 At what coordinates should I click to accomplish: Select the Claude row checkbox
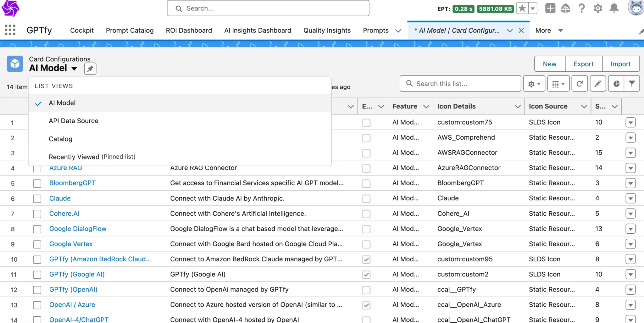coord(37,198)
